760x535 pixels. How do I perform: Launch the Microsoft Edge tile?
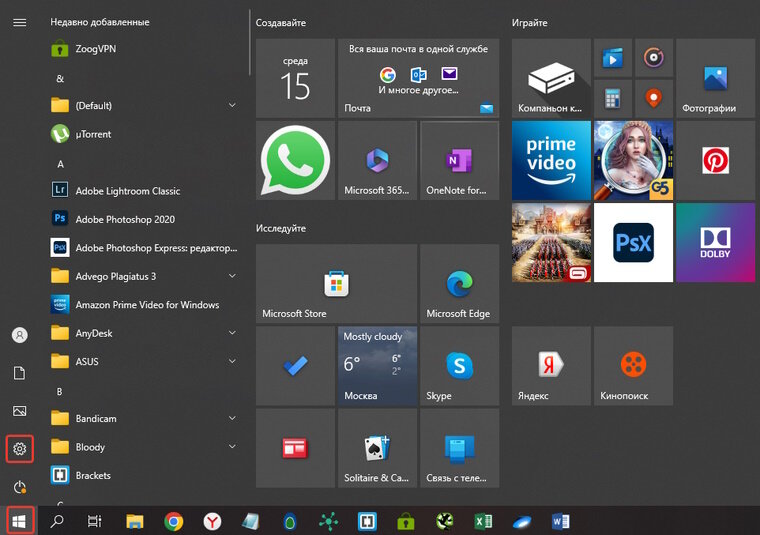(459, 283)
